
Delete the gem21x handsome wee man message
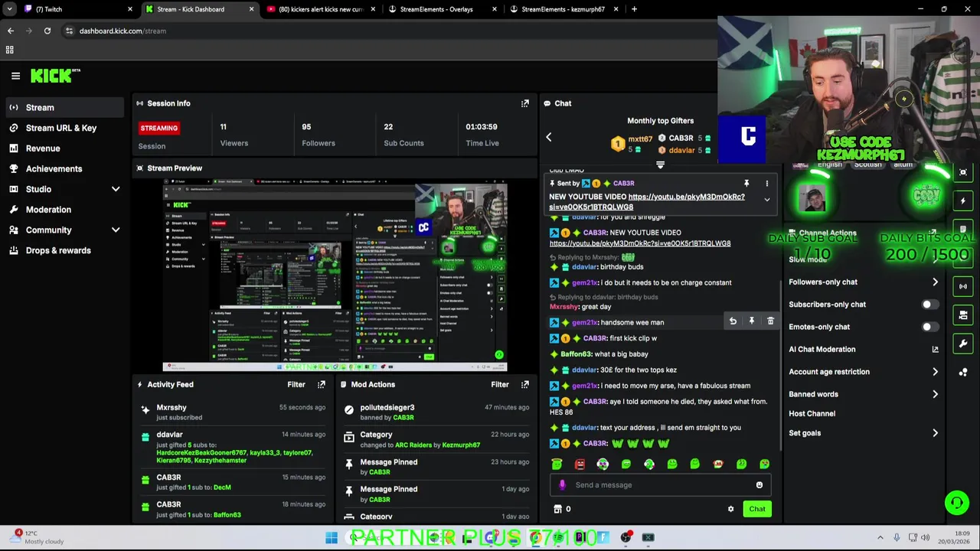click(770, 322)
